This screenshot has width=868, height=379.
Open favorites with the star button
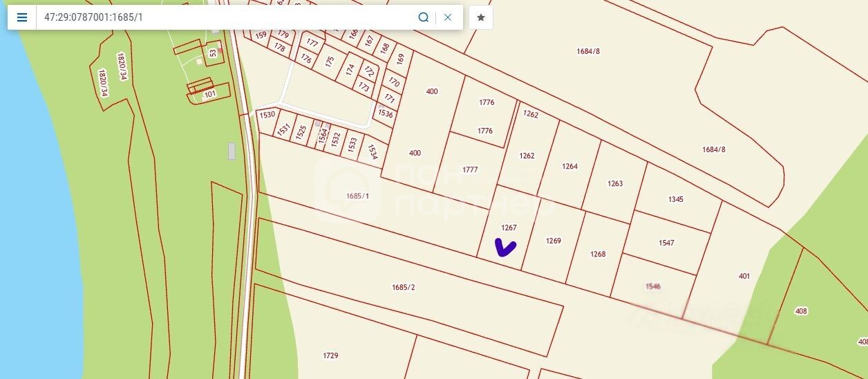click(x=481, y=17)
